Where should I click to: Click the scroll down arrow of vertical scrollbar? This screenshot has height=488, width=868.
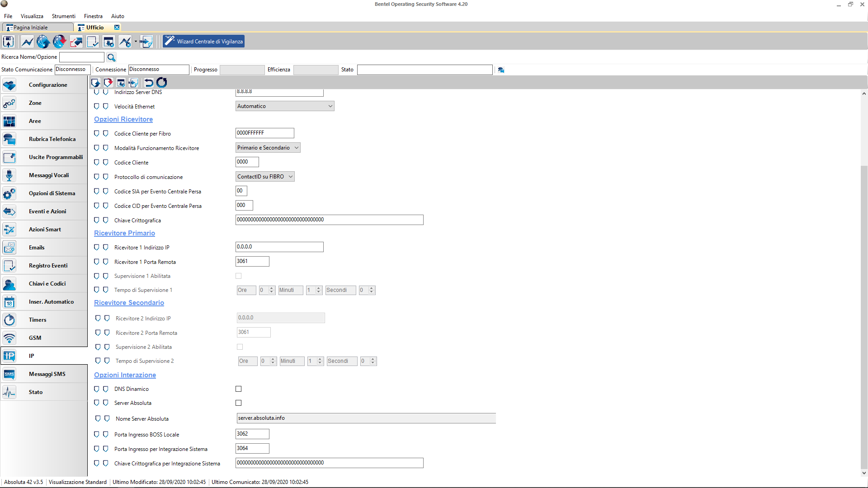(864, 473)
